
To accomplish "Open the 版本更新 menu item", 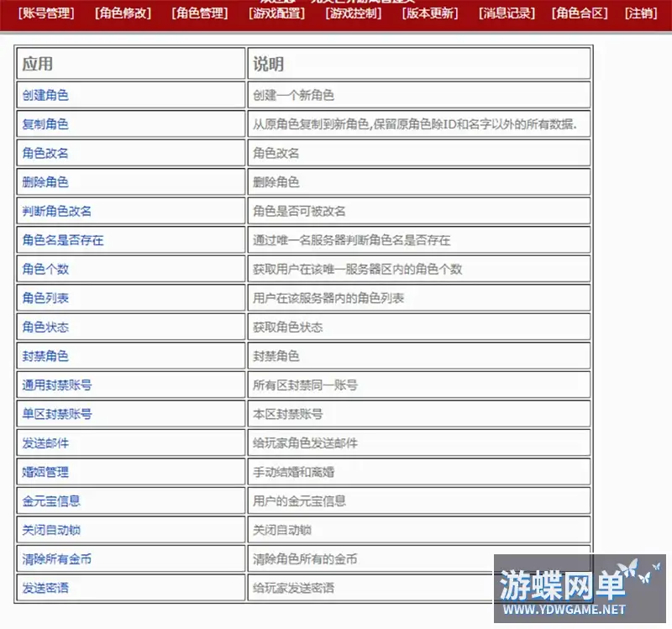I will pyautogui.click(x=430, y=13).
